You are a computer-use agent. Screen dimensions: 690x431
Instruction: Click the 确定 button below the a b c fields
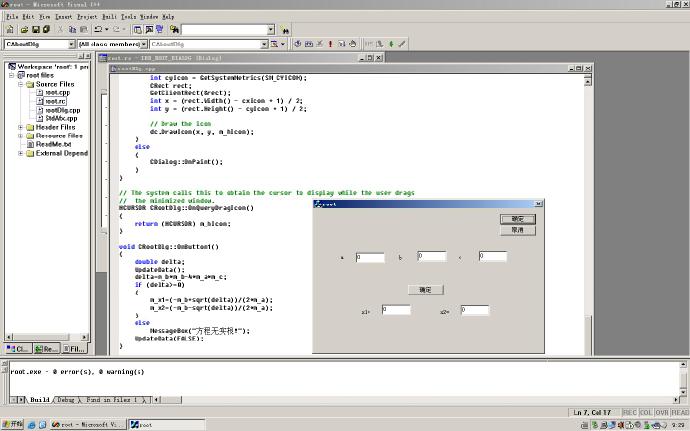(426, 290)
